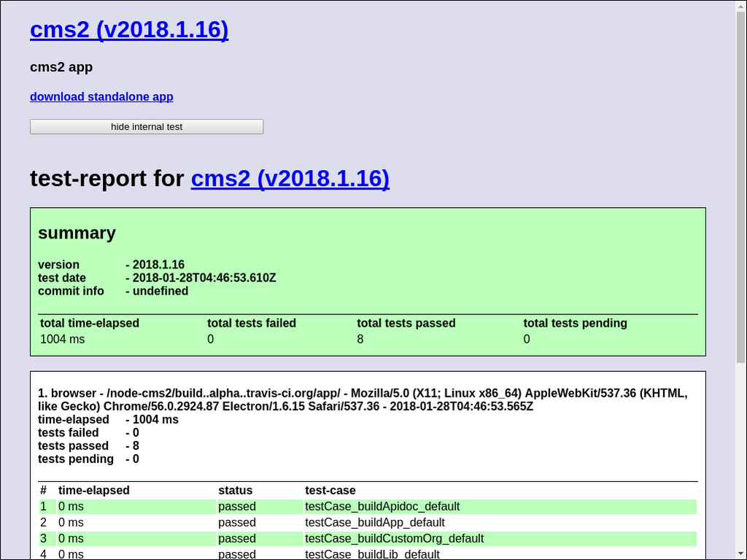Open the cms2 (v2018.1.16) title link
Screen dimensions: 747x560
click(129, 29)
